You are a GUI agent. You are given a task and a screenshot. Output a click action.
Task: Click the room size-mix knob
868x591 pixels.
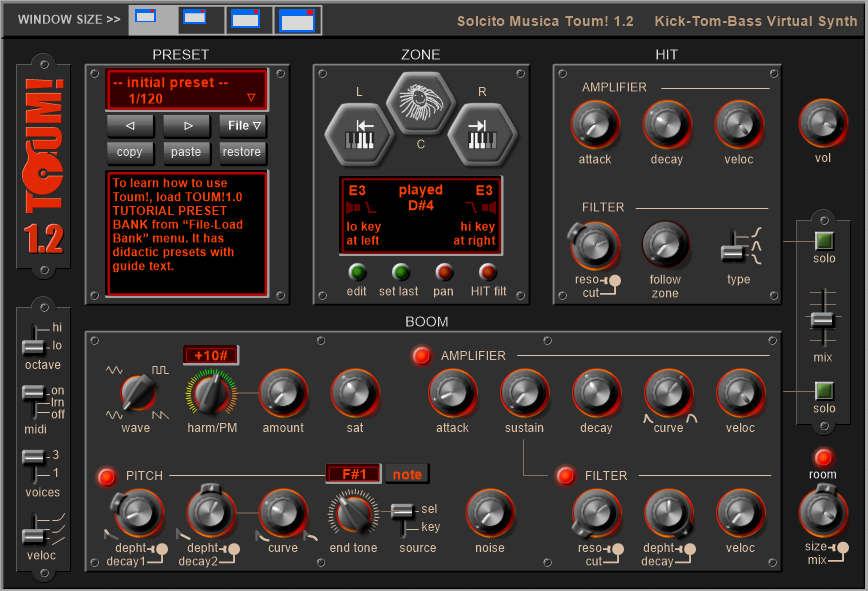(x=823, y=512)
